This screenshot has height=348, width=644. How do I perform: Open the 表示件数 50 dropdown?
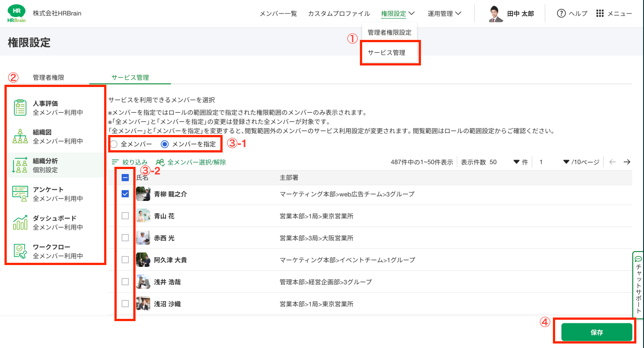click(x=516, y=162)
